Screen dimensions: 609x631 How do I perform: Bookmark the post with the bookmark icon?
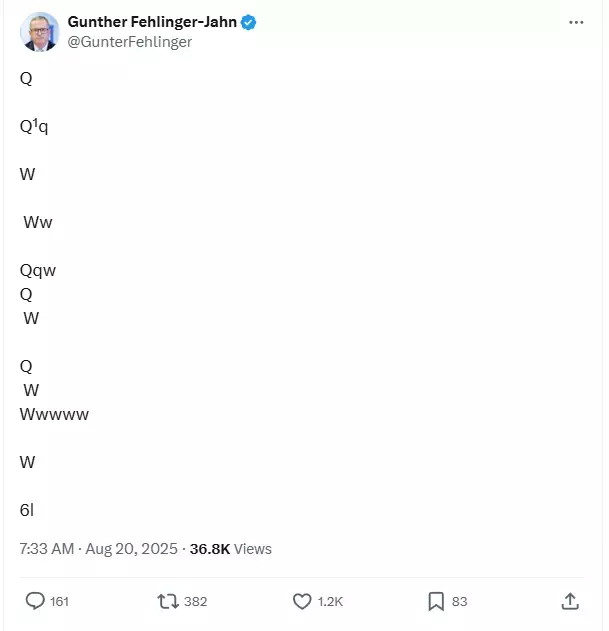436,601
